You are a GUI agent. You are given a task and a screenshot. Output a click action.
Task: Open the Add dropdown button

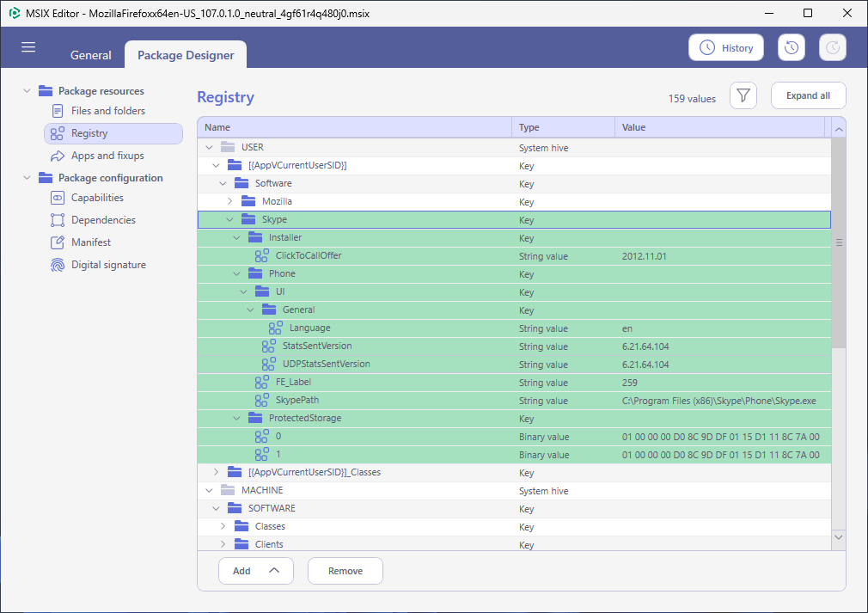click(256, 571)
